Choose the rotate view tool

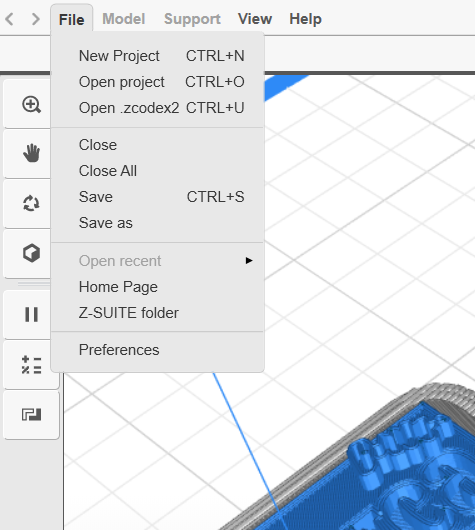point(31,203)
